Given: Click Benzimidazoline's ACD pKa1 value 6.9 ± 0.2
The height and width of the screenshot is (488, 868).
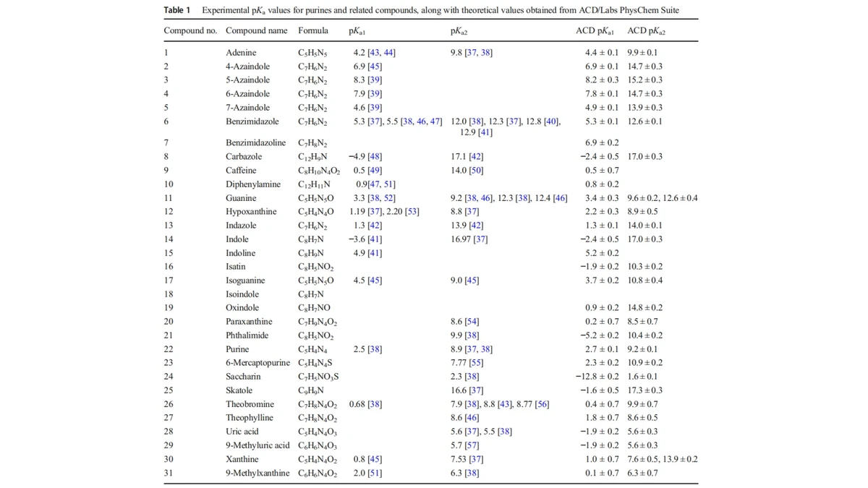Looking at the screenshot, I should [x=602, y=143].
